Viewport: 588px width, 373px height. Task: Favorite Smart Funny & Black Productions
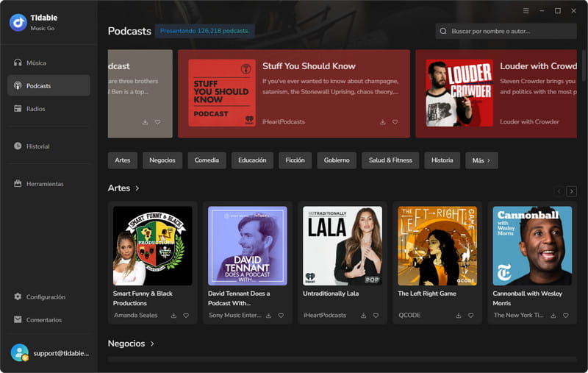click(x=186, y=316)
